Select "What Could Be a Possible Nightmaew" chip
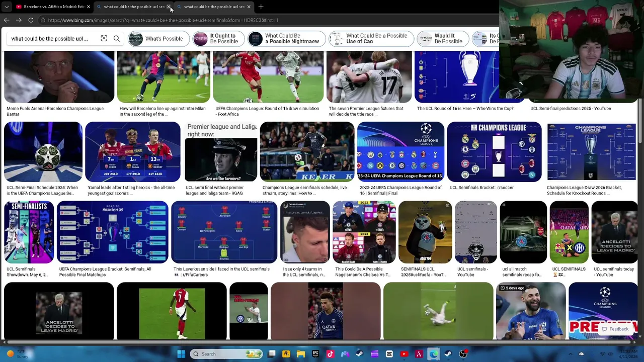This screenshot has width=644, height=362. 286,39
